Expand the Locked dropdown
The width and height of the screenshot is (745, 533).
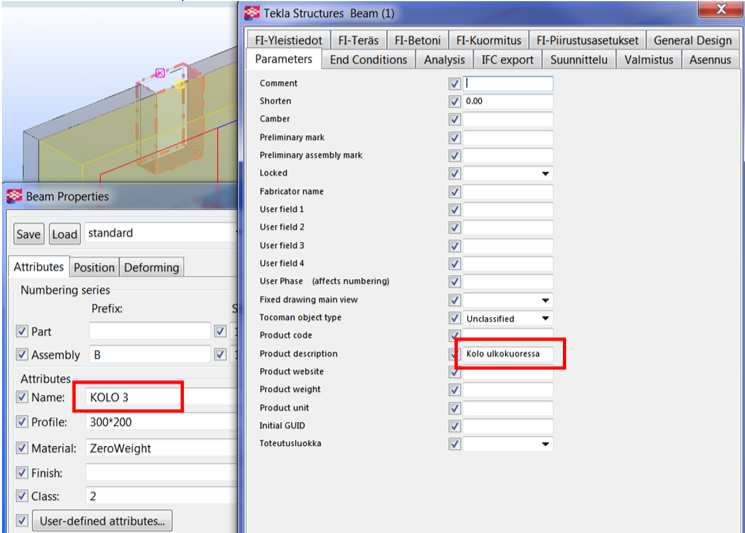(x=545, y=173)
